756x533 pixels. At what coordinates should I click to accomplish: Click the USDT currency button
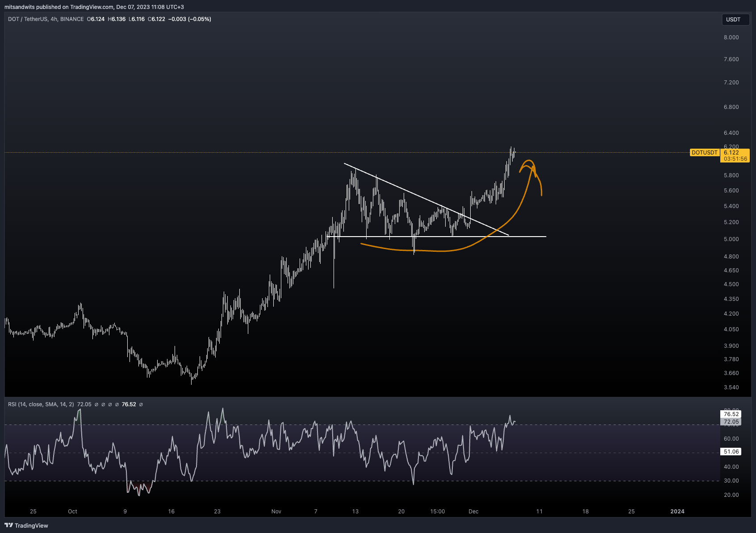735,20
